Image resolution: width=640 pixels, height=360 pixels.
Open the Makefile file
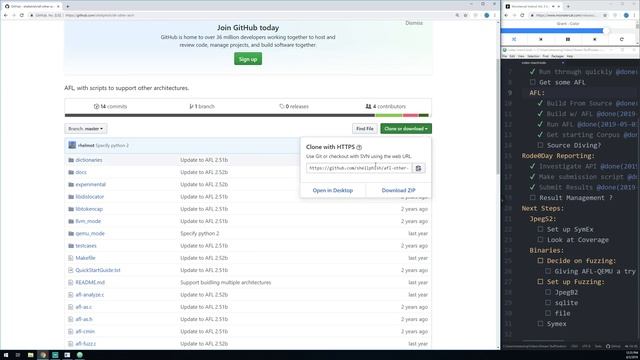(85, 258)
